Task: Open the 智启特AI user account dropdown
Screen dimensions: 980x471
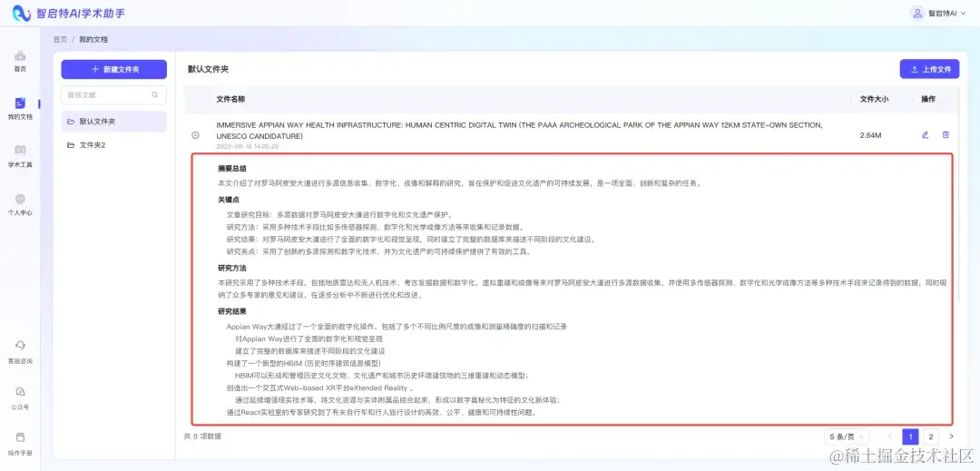Action: tap(937, 13)
